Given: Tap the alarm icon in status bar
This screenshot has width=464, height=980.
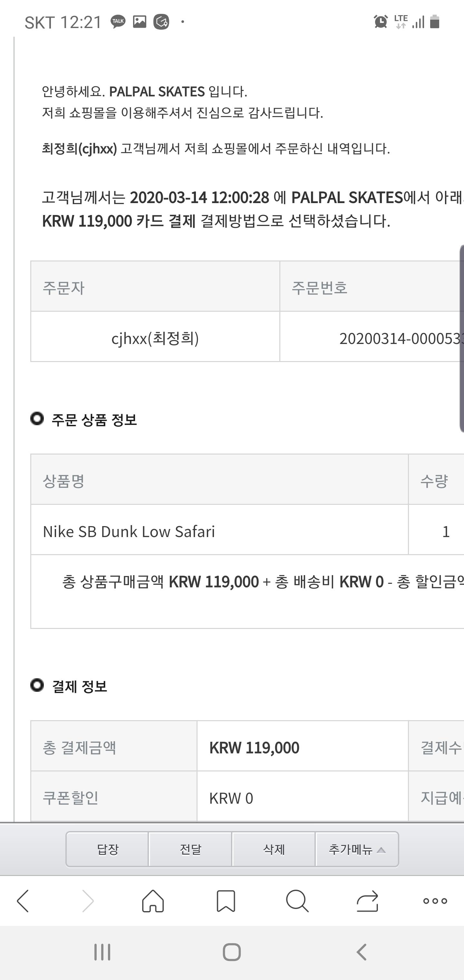Looking at the screenshot, I should 381,22.
